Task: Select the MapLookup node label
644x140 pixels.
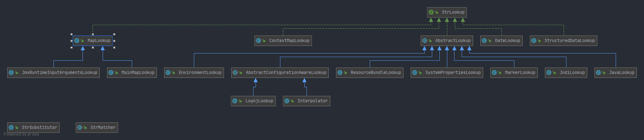Action: (99, 41)
